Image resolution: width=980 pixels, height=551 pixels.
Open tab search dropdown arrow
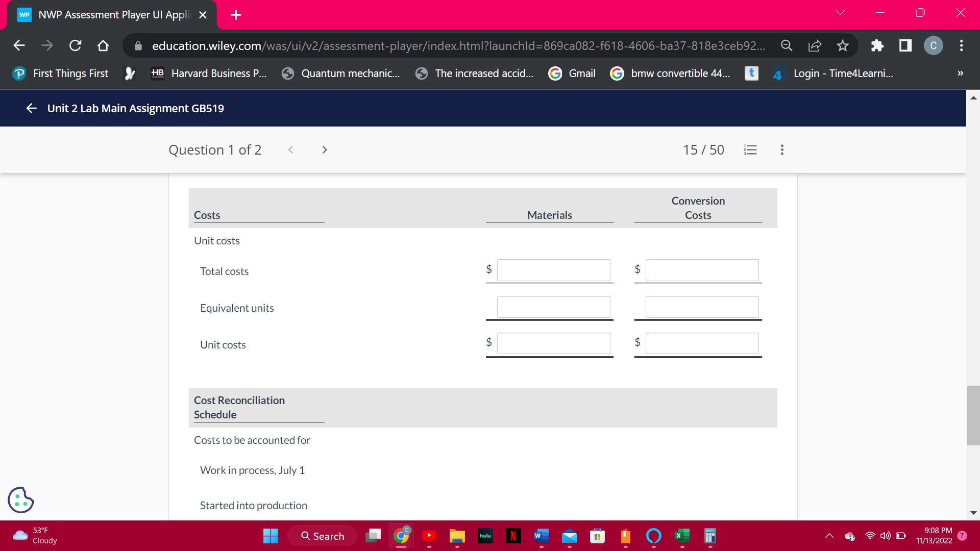pyautogui.click(x=840, y=13)
